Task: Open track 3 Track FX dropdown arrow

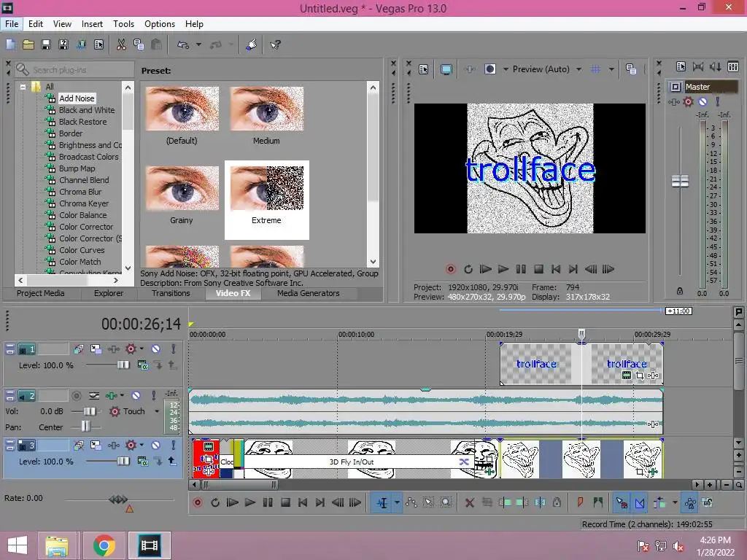Action: coord(142,446)
